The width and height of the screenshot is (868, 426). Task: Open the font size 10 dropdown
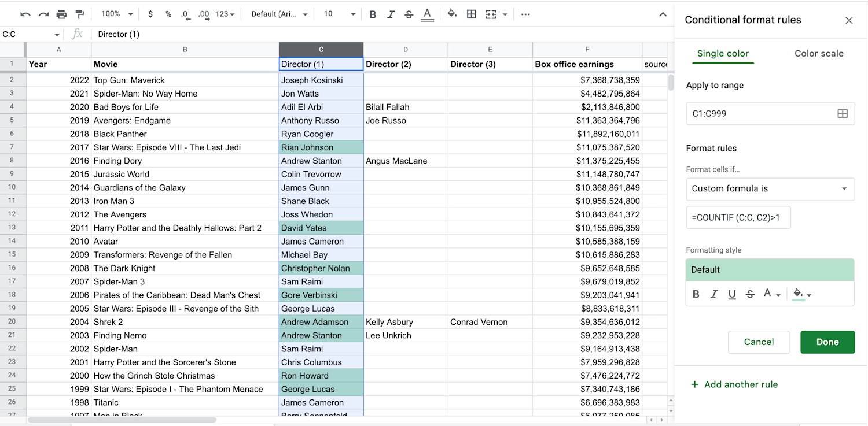340,14
